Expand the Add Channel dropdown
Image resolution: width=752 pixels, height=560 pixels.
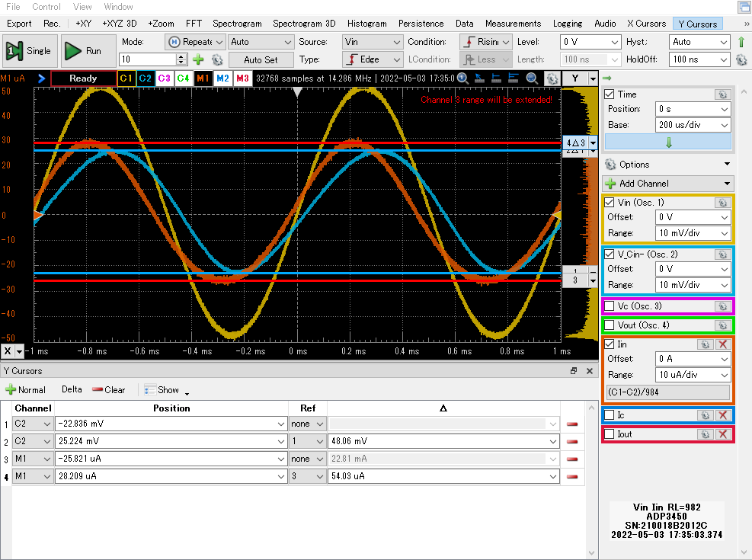(x=667, y=184)
